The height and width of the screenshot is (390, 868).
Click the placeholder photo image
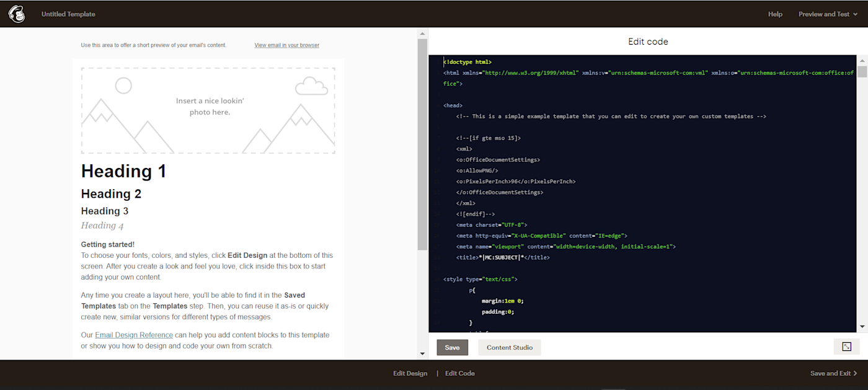208,110
